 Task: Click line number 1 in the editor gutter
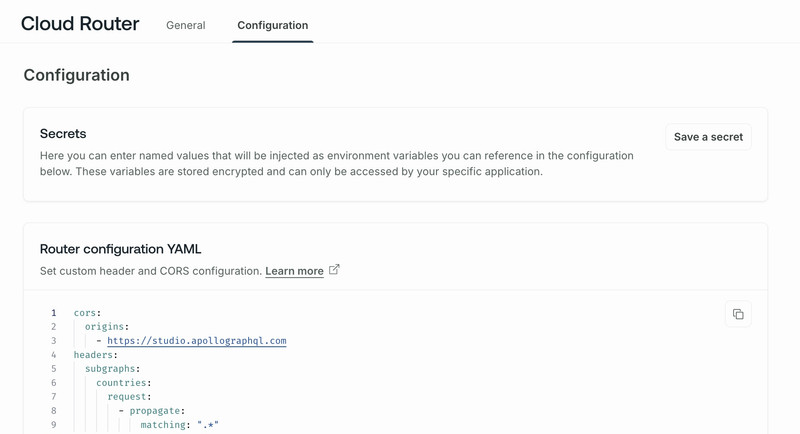[54, 313]
